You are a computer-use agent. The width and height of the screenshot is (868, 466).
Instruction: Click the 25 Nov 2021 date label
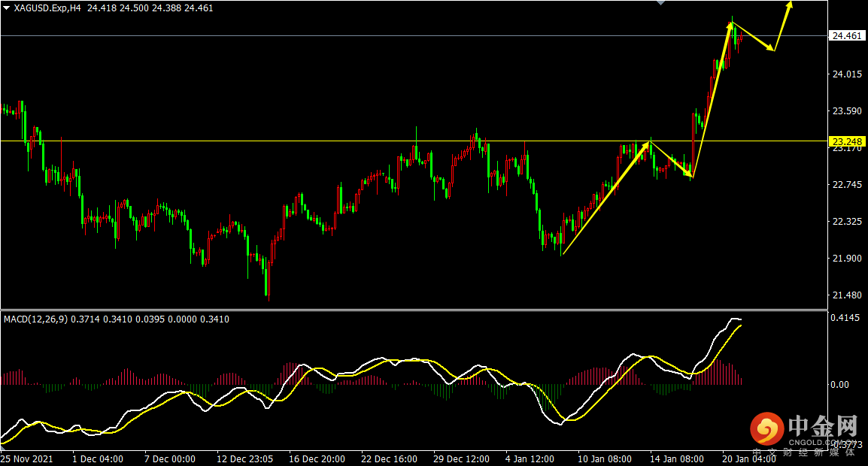pyautogui.click(x=27, y=458)
